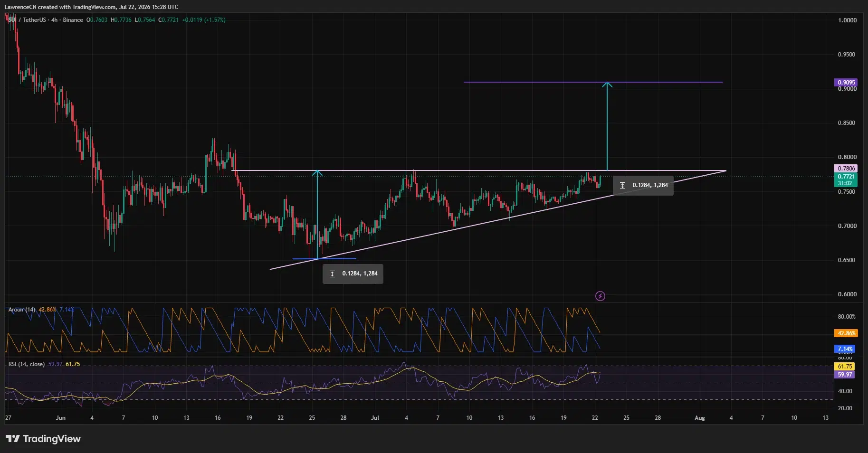Click the 0.6000 price axis label

tap(847, 294)
